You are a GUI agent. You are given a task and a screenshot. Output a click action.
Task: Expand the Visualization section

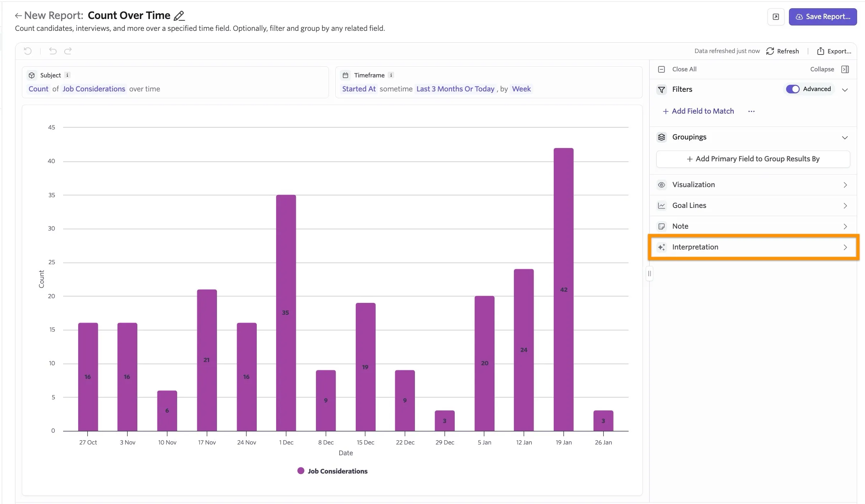(753, 185)
